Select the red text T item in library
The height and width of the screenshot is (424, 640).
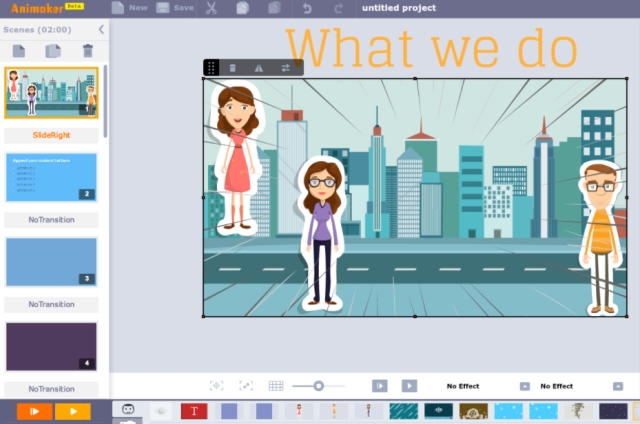click(x=194, y=411)
